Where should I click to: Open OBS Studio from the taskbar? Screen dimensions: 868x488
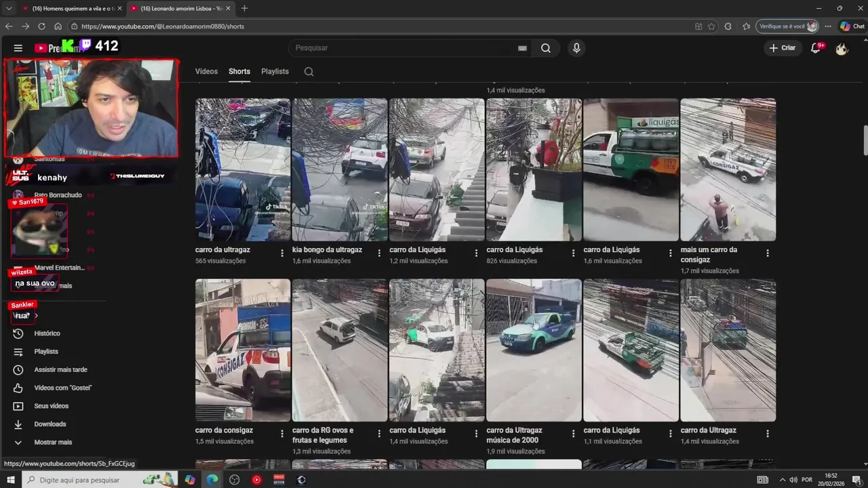click(235, 480)
